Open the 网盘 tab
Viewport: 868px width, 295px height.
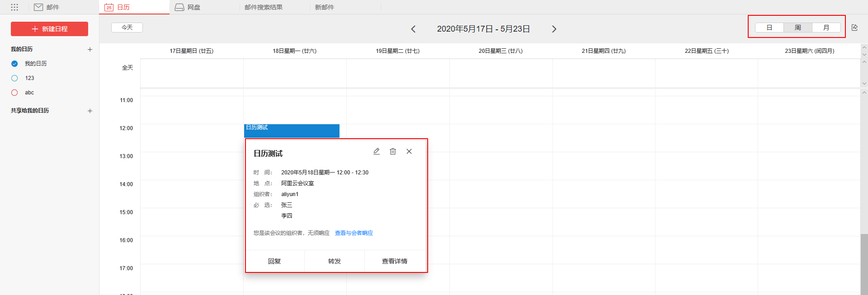[x=188, y=7]
